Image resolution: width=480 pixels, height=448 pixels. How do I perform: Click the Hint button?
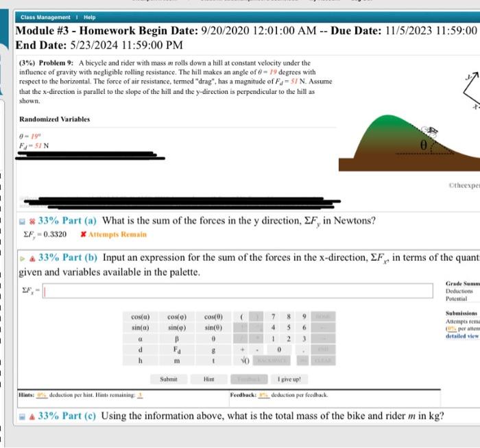pos(208,379)
